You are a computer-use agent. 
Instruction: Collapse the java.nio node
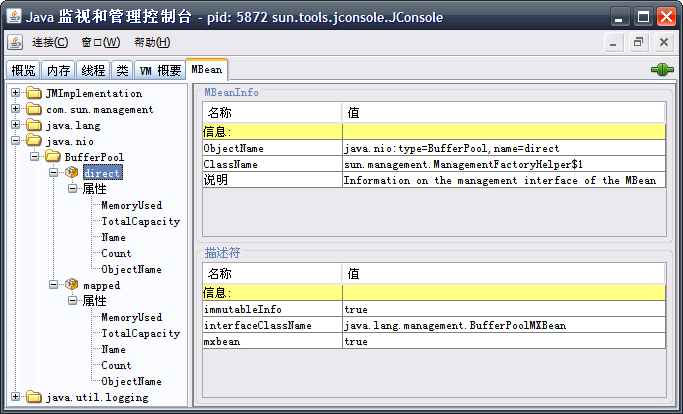click(15, 140)
